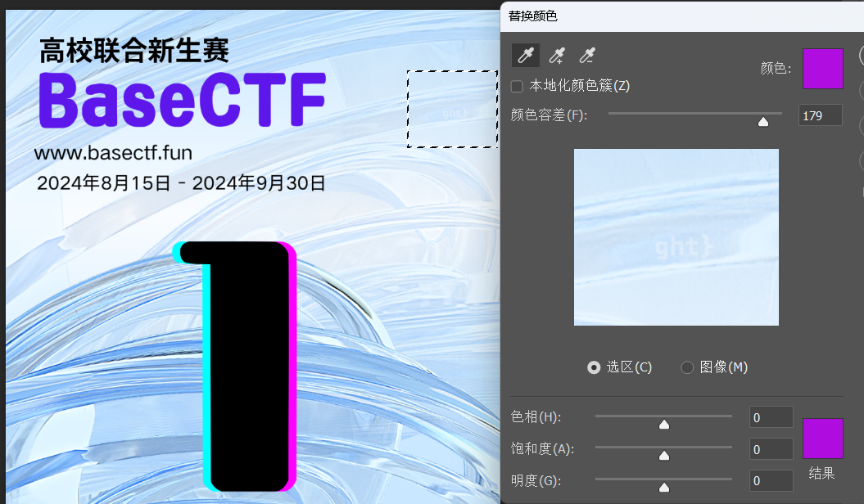This screenshot has height=504, width=864.
Task: Focus the 饱和度 value input field
Action: point(771,449)
